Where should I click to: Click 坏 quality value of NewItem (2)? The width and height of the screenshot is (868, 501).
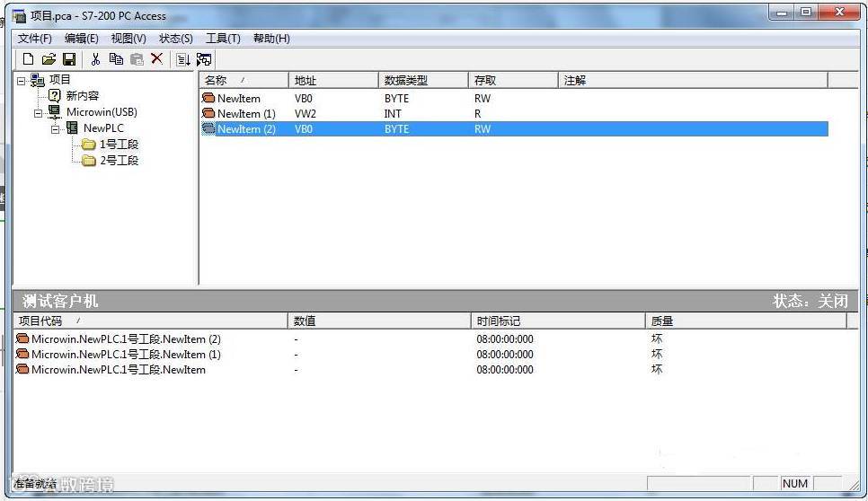[657, 338]
